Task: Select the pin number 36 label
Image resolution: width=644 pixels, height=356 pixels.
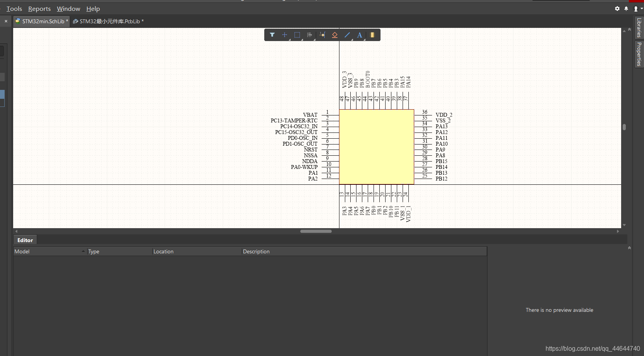Action: [x=425, y=112]
